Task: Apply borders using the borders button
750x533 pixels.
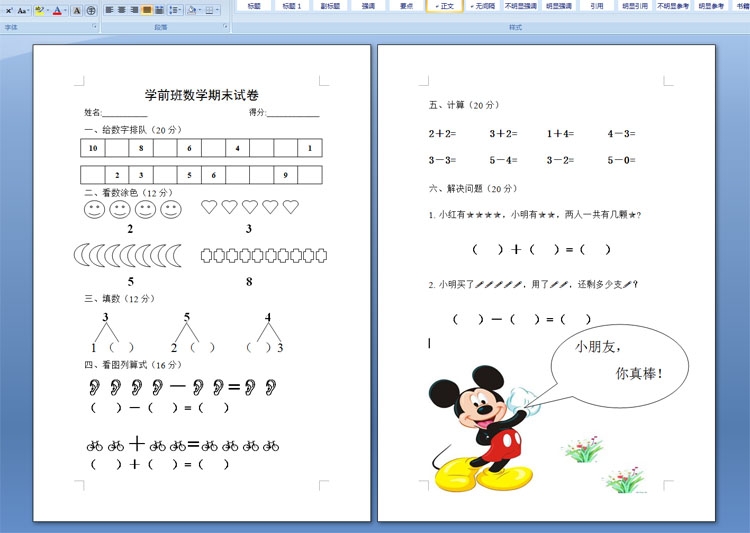Action: (x=210, y=10)
